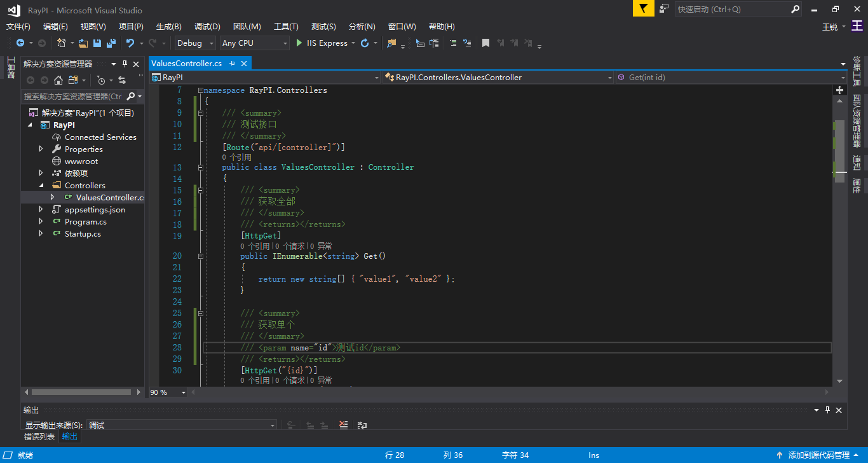The height and width of the screenshot is (463, 868).
Task: Collapse the ValuesController class code block
Action: point(201,167)
